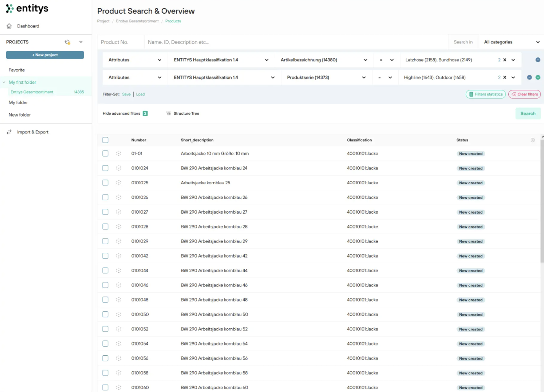Click the table vertical scrollbar
The height and width of the screenshot is (392, 544).
[542, 201]
